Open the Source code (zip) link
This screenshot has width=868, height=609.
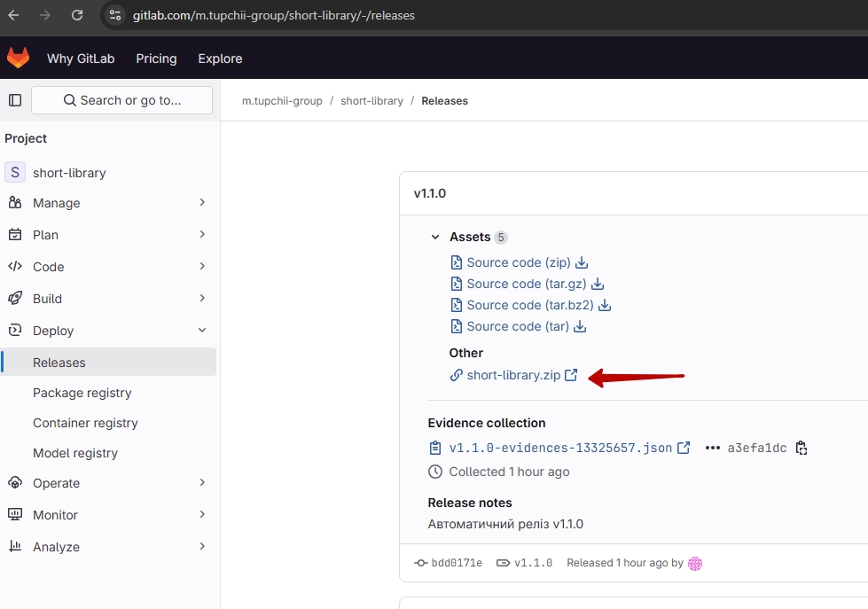coord(519,262)
